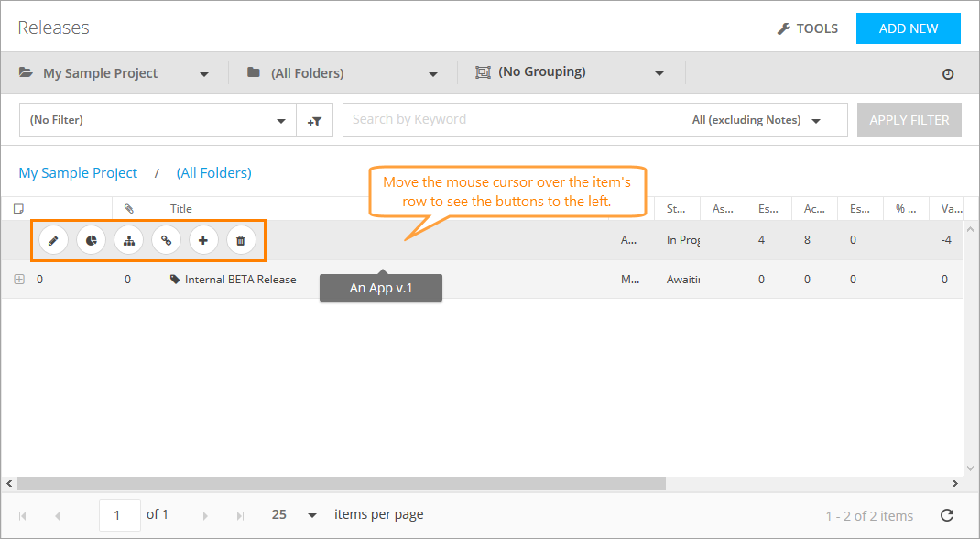Click the Search by Keyword field
Viewport: 980px width, 539px height.
coord(513,119)
